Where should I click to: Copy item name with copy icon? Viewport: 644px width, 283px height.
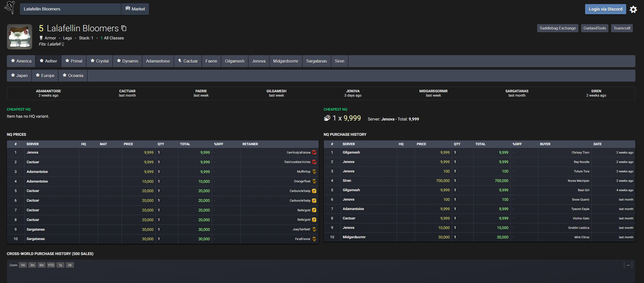pos(124,28)
